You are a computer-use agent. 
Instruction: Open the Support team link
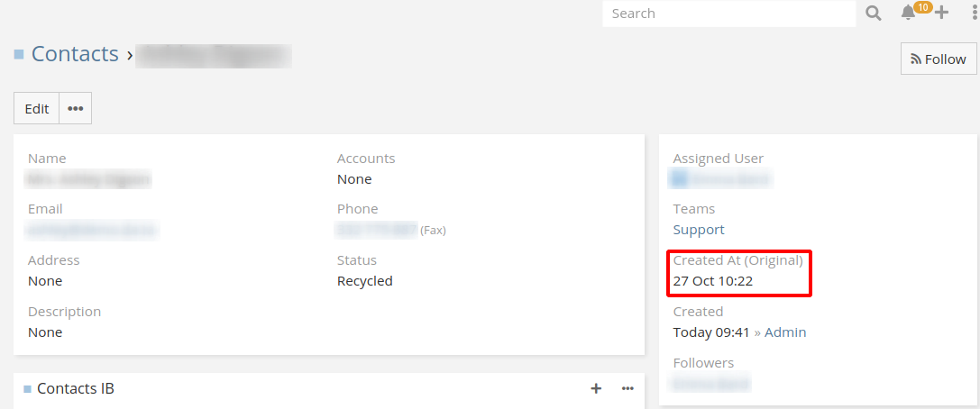coord(699,230)
